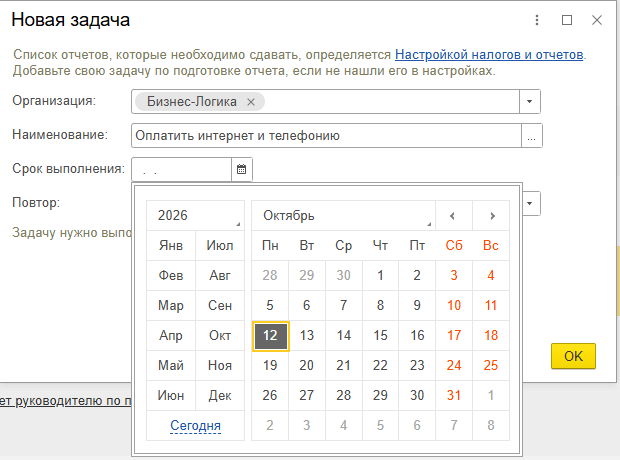Pick highlighted date 12 October
620x460 pixels.
pos(270,336)
